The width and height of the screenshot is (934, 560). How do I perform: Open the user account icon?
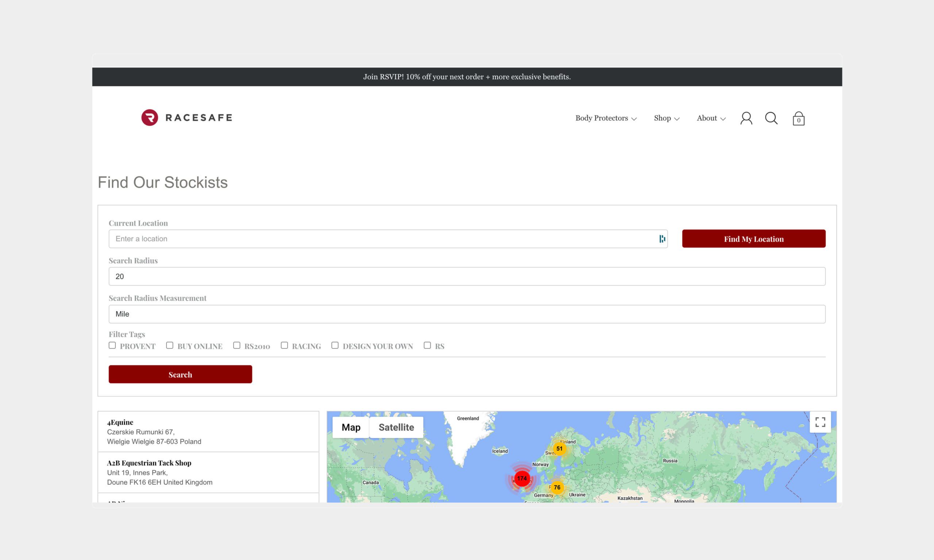pyautogui.click(x=746, y=118)
